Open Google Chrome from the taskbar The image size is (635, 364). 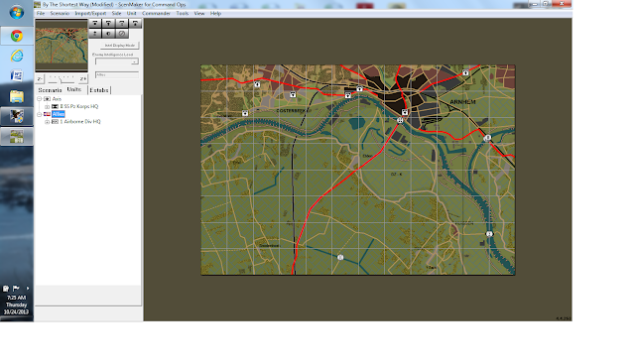point(17,36)
